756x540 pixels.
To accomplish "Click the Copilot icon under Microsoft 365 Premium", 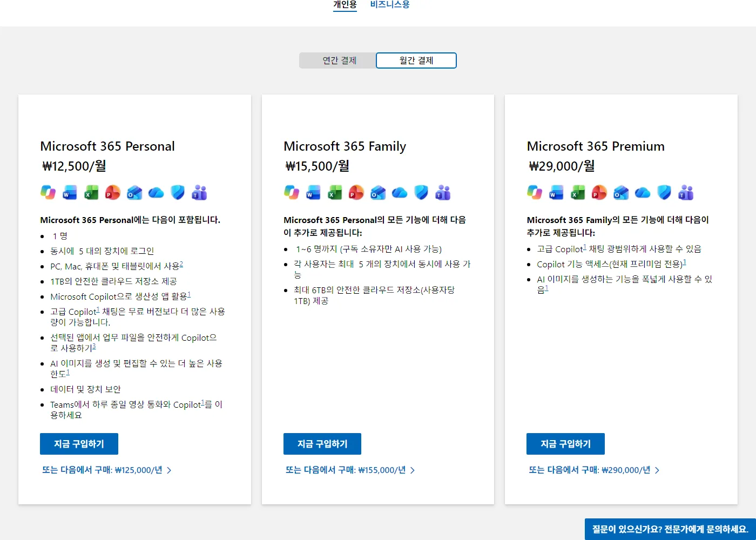I will pos(535,192).
